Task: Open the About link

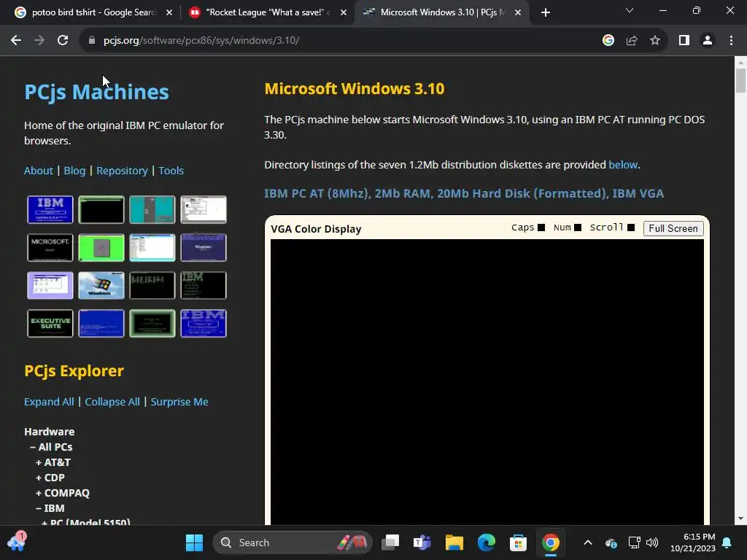Action: tap(39, 171)
